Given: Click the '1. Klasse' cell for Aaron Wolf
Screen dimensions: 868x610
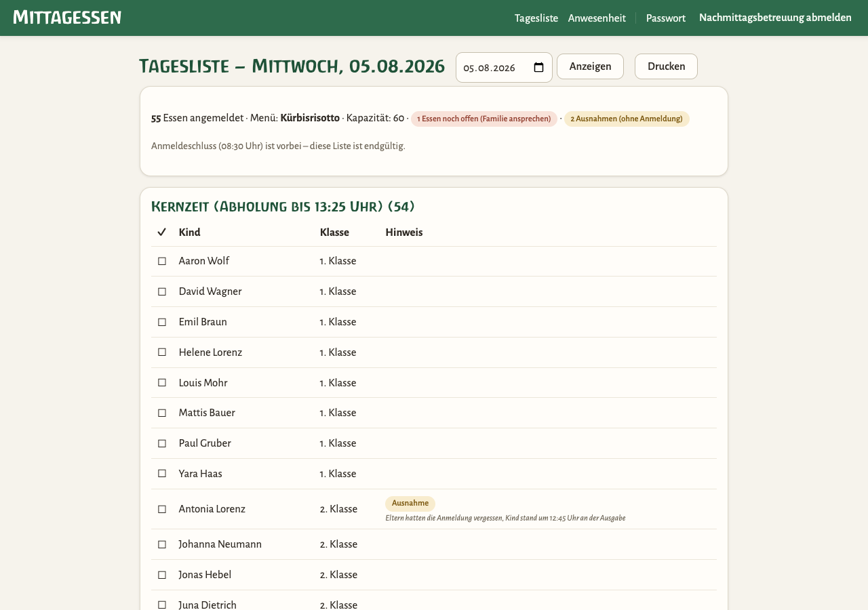Looking at the screenshot, I should click(x=338, y=261).
